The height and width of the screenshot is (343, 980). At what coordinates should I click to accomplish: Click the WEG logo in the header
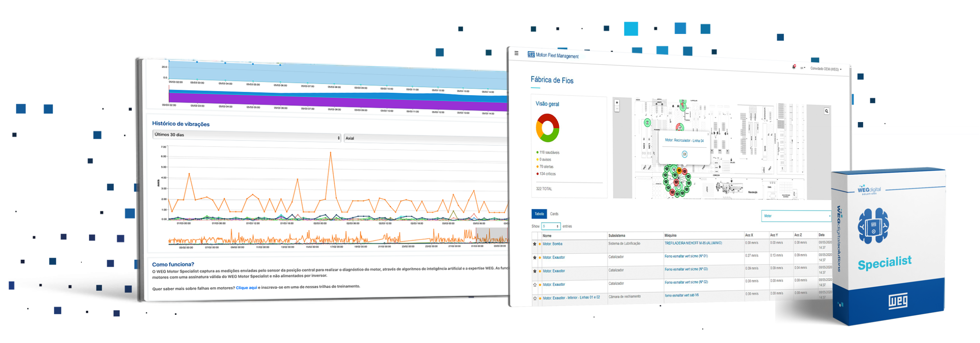click(531, 54)
